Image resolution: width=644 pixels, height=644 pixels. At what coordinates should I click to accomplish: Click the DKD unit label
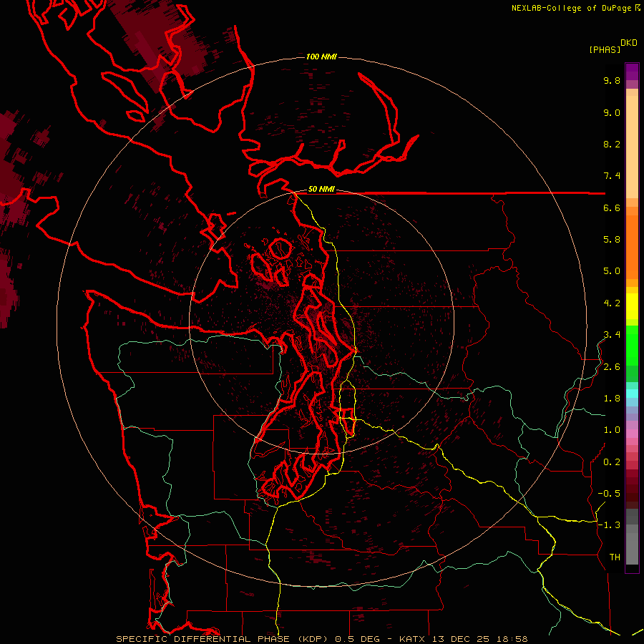click(x=629, y=43)
